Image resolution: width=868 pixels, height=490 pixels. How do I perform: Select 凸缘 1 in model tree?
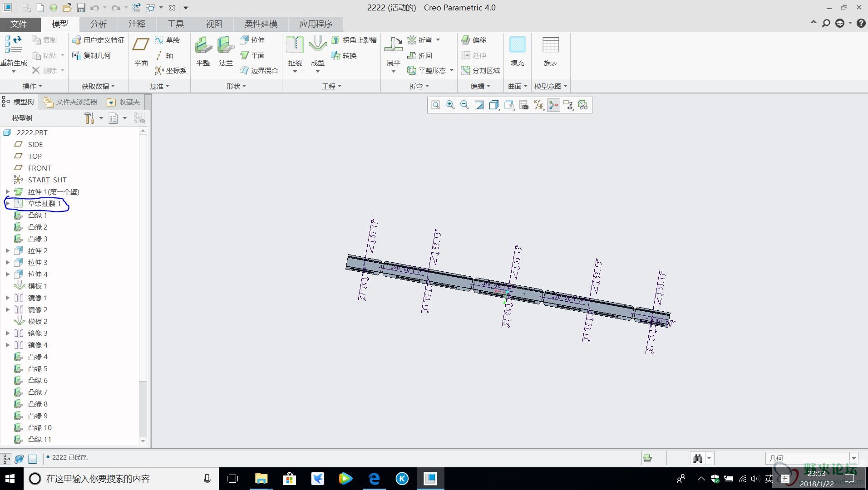pos(37,215)
